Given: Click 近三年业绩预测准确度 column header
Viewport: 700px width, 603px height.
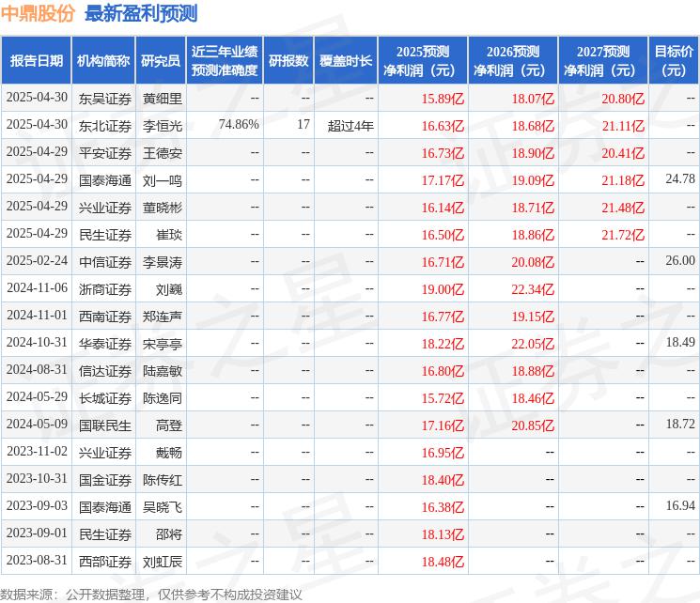Looking at the screenshot, I should [225, 61].
